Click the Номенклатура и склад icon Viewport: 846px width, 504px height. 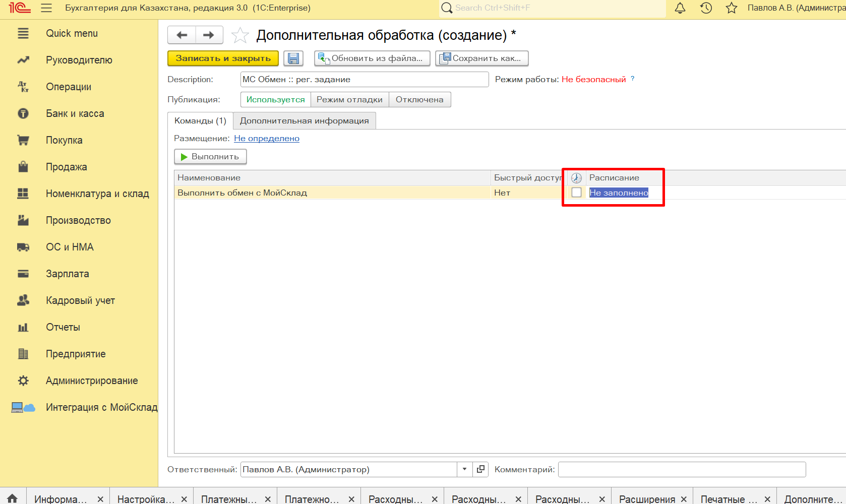(x=23, y=194)
